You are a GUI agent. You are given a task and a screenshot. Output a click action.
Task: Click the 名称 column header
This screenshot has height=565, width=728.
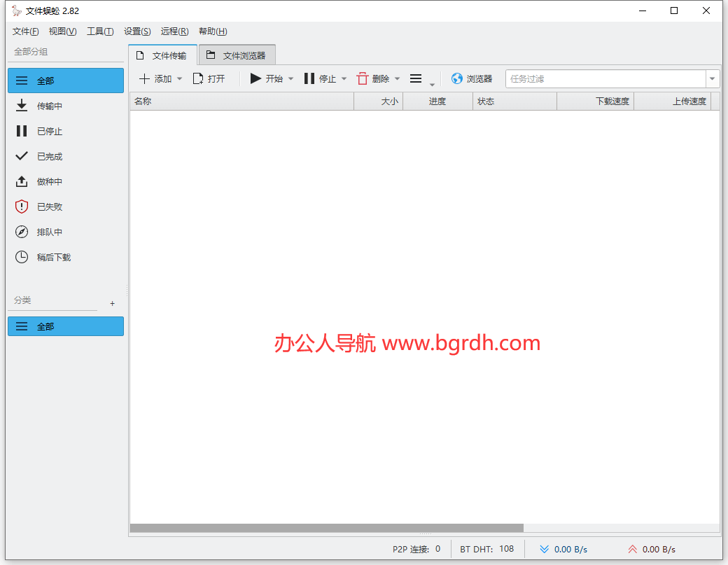coord(241,102)
